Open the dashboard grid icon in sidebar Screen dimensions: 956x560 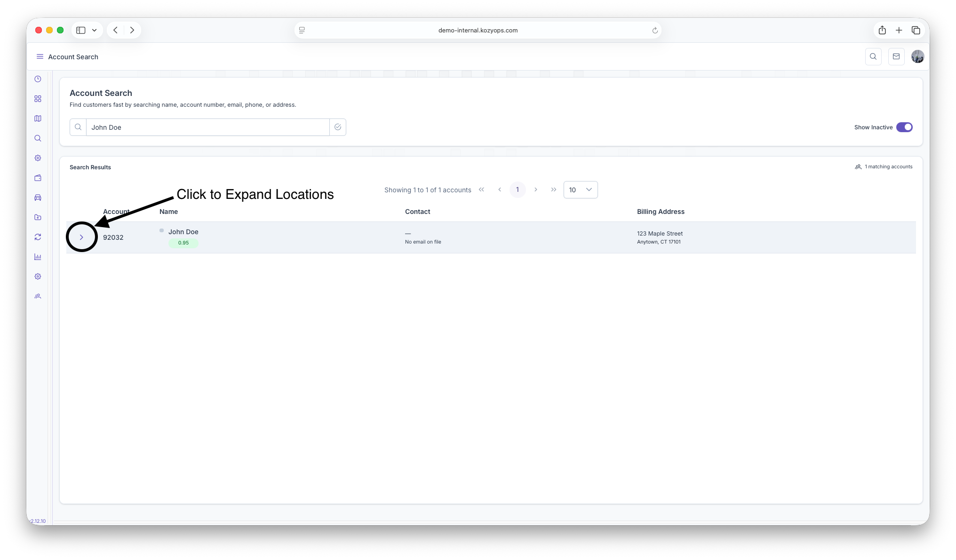pyautogui.click(x=38, y=99)
